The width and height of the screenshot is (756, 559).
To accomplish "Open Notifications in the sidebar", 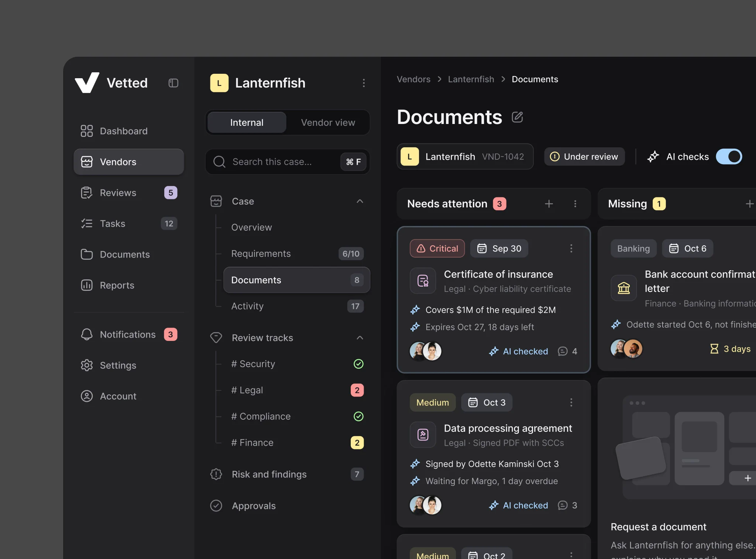I will [129, 334].
